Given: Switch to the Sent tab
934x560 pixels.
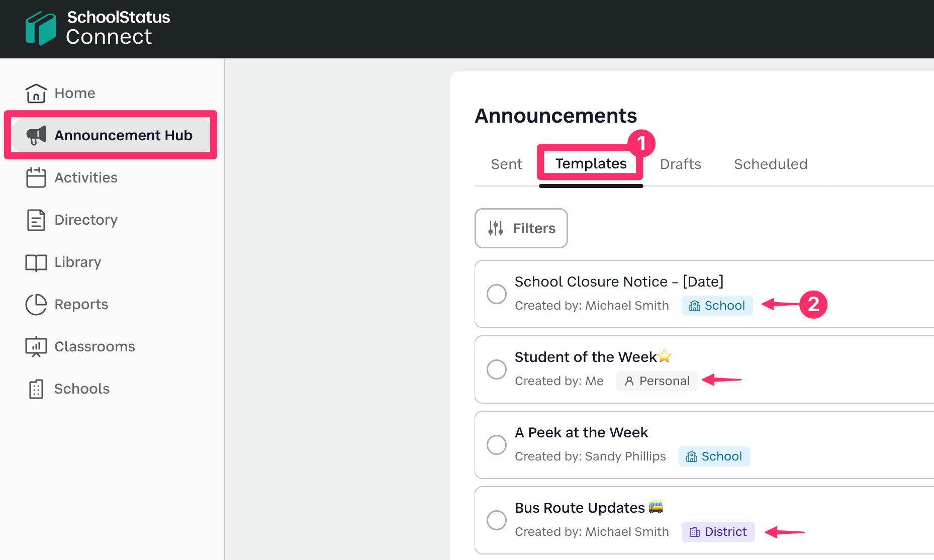Looking at the screenshot, I should pyautogui.click(x=506, y=164).
